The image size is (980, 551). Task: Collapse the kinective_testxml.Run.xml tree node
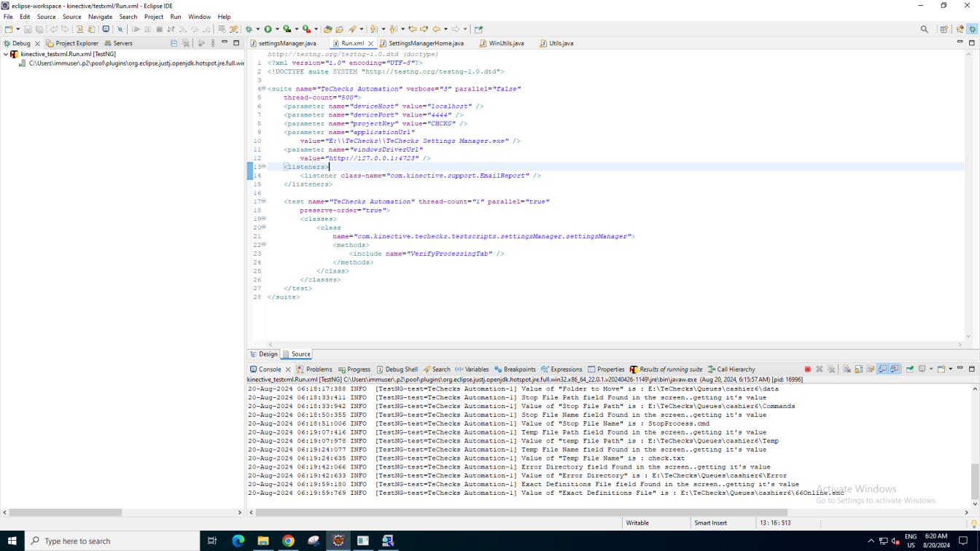coord(6,54)
